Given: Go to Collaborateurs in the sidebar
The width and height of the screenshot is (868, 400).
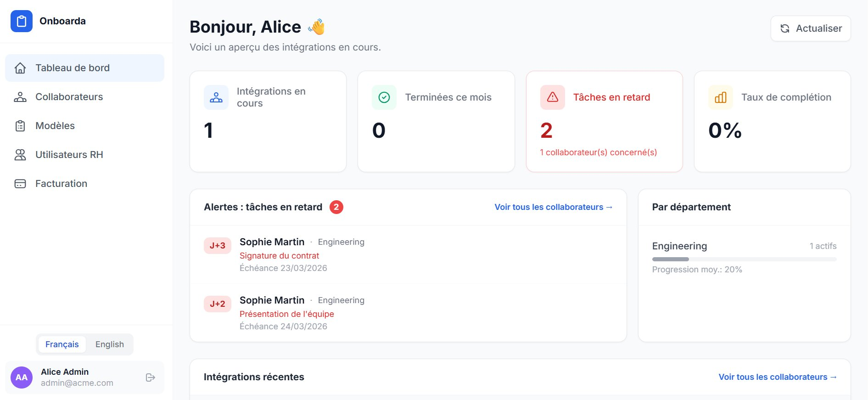Looking at the screenshot, I should click(84, 97).
